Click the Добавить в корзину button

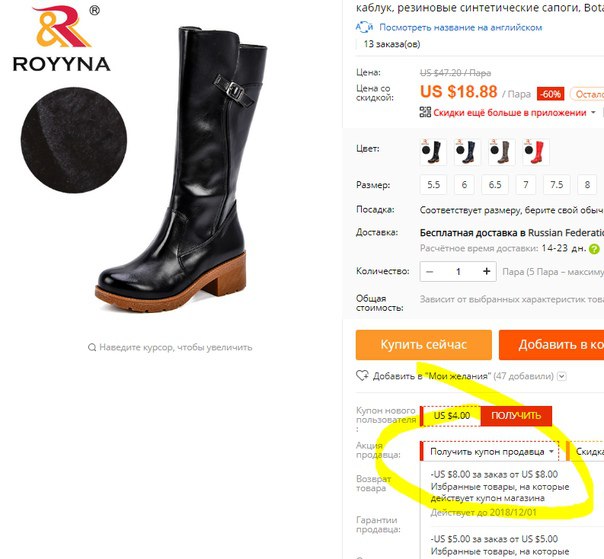551,345
